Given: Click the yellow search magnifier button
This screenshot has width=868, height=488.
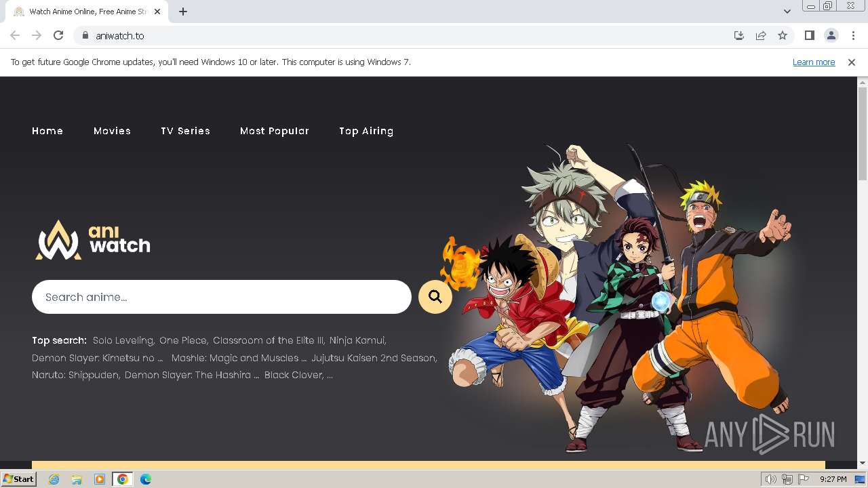Looking at the screenshot, I should [x=435, y=297].
